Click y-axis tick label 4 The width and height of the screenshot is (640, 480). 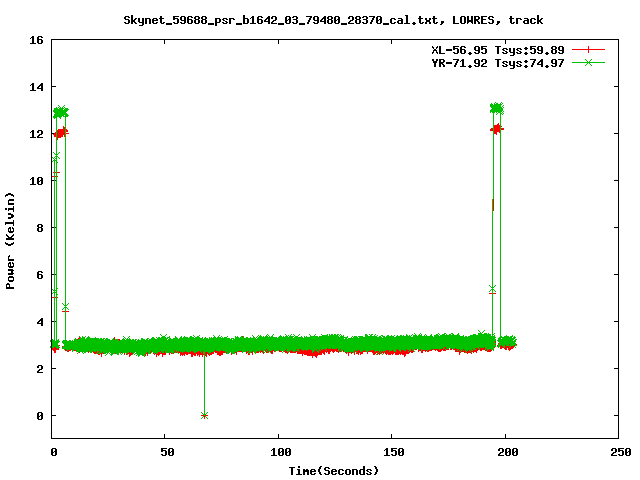(x=40, y=322)
